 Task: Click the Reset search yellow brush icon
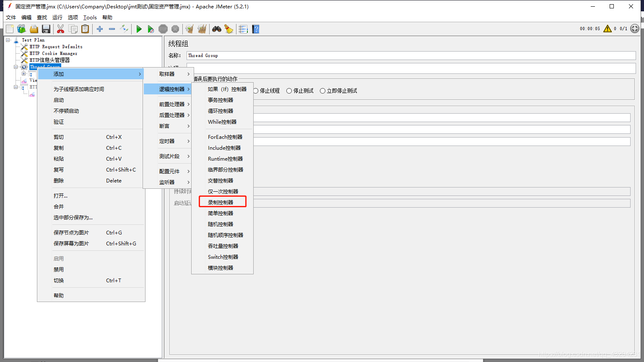pyautogui.click(x=229, y=29)
